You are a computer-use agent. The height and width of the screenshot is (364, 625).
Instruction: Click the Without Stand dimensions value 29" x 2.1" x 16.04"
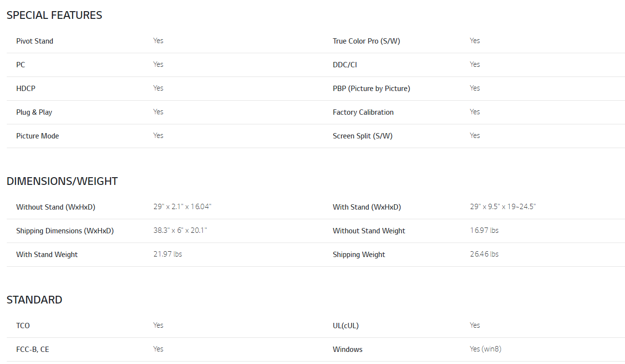(x=182, y=207)
